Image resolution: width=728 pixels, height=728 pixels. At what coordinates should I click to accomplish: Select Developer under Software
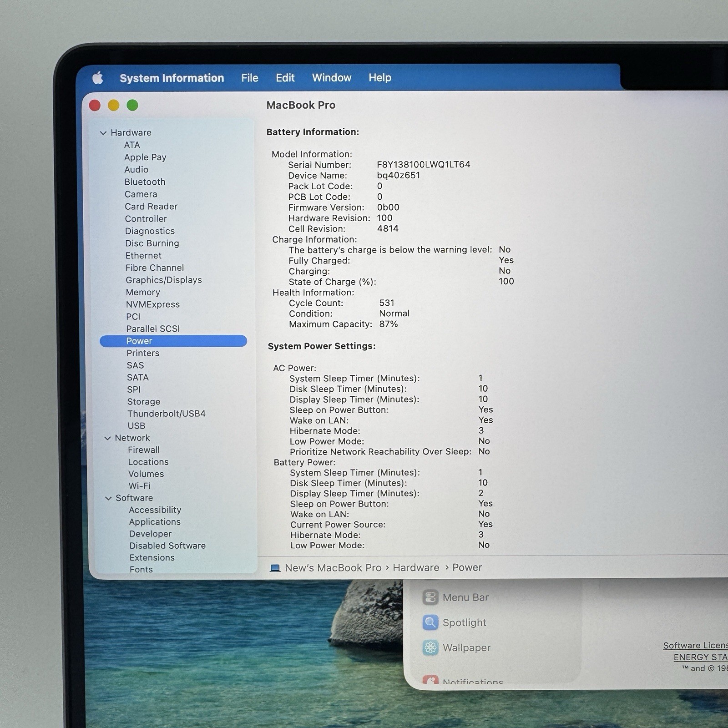coord(150,534)
